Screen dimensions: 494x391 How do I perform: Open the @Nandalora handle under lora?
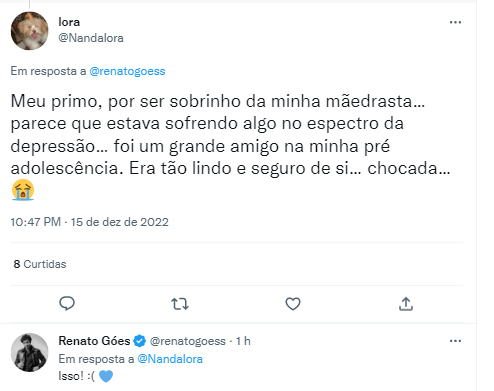(91, 38)
